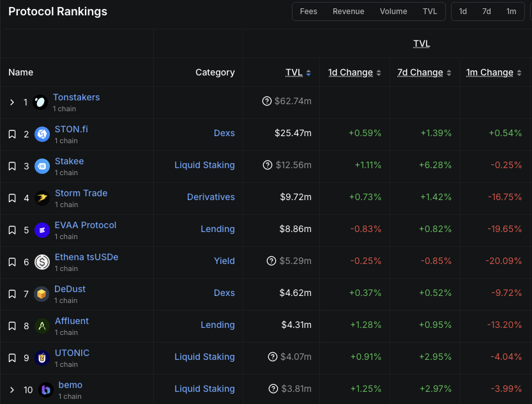The width and height of the screenshot is (532, 404).
Task: Bookmark the STON.fi protocol
Action: pos(12,134)
